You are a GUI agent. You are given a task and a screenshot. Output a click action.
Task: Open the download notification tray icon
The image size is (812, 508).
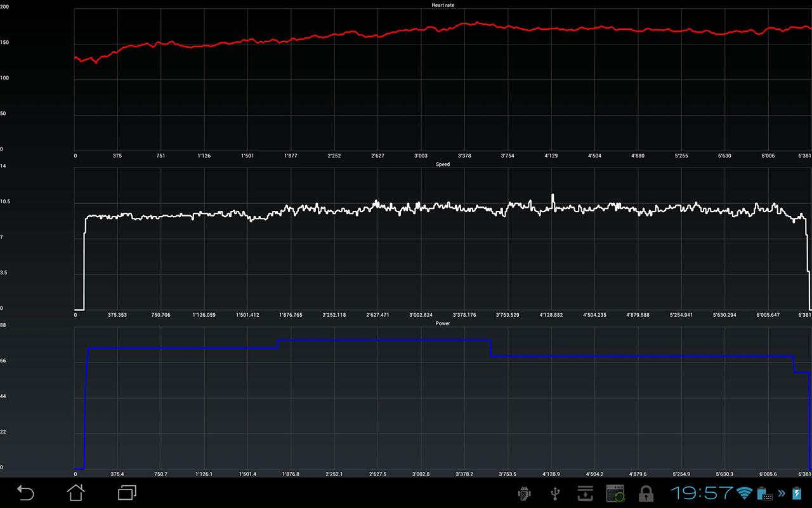click(x=585, y=493)
